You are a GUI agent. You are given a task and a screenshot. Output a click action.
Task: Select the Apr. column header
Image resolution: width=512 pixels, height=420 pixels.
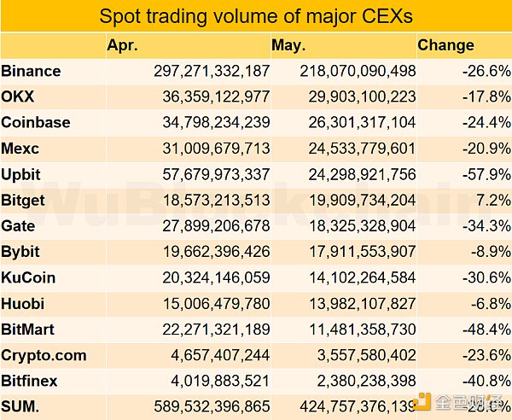pos(123,45)
